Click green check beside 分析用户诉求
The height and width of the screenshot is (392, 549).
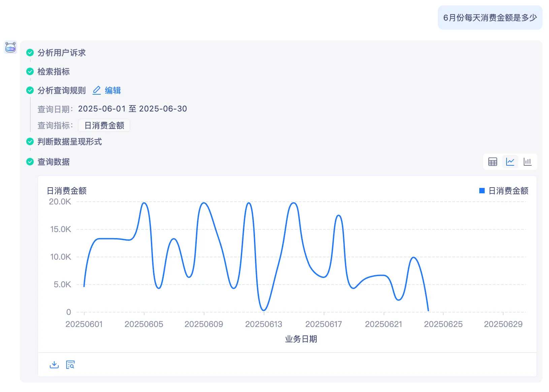tap(30, 53)
